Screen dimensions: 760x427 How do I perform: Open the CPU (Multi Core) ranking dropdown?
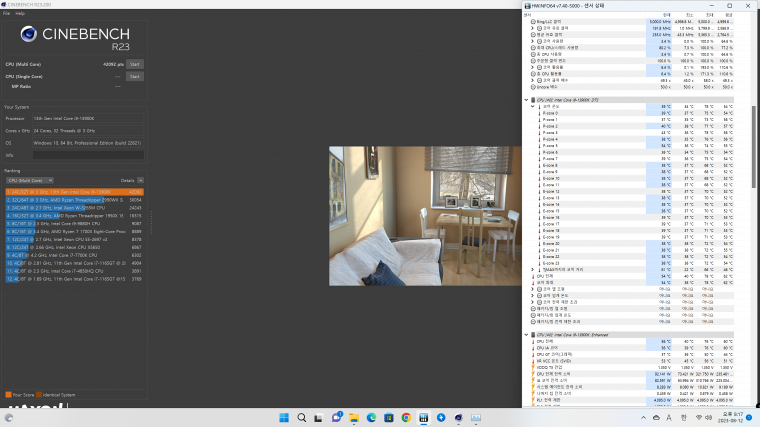pos(30,180)
